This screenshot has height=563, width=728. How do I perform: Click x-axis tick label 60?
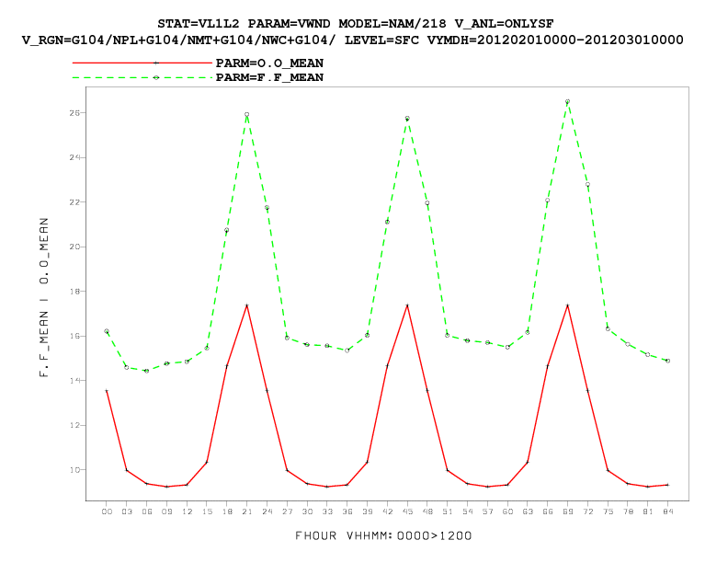click(507, 511)
